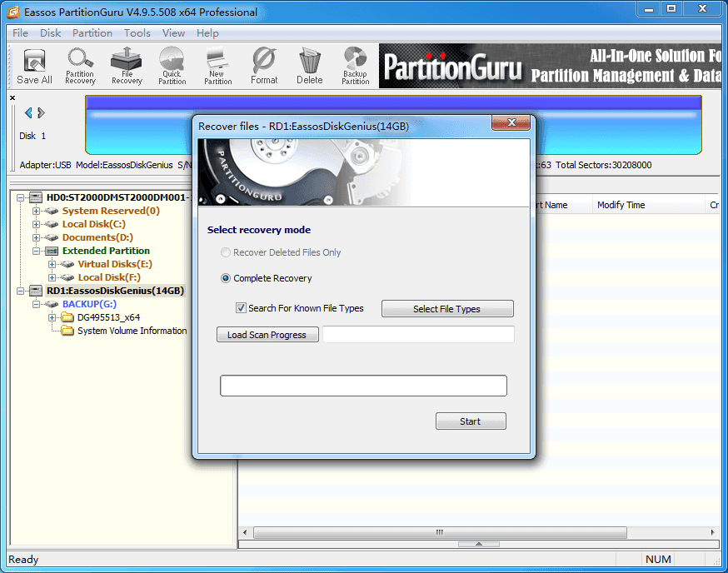This screenshot has height=573, width=728.
Task: Launch the File Recovery tool
Action: coord(127,67)
